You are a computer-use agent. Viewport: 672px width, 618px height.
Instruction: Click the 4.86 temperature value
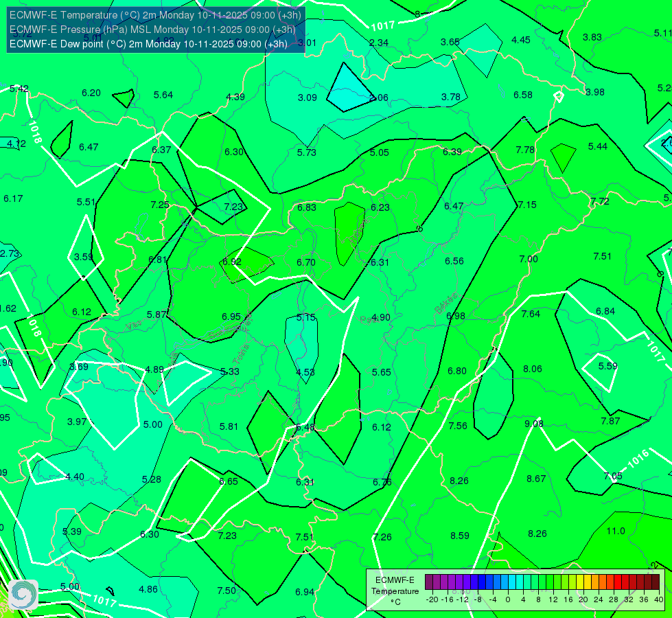[148, 589]
